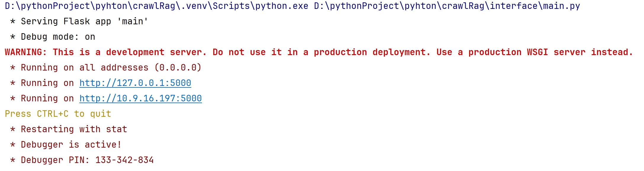
Task: Click the "Debugger PIN:" label
Action: [55, 160]
